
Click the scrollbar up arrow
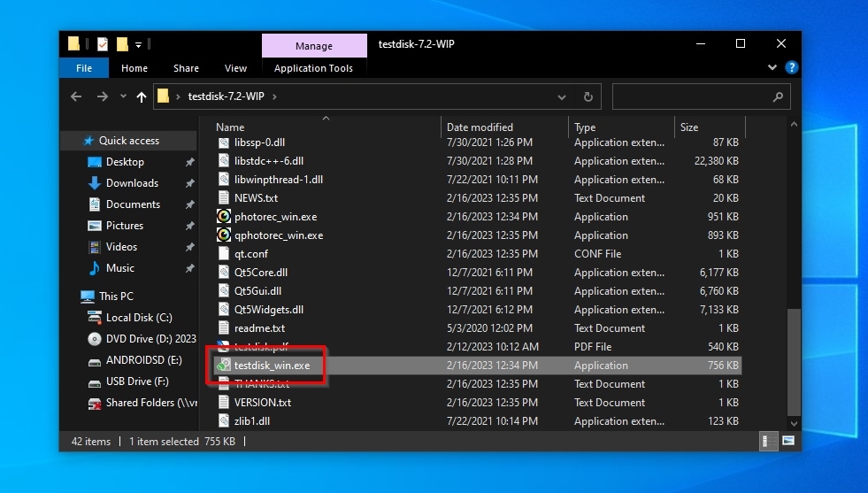pos(794,125)
